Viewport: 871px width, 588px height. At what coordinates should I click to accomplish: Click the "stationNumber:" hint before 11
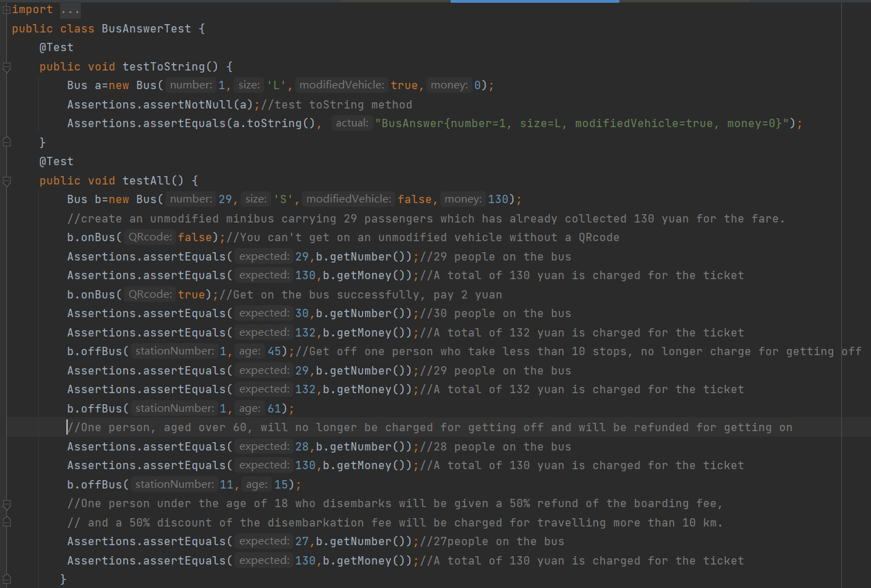pos(174,484)
